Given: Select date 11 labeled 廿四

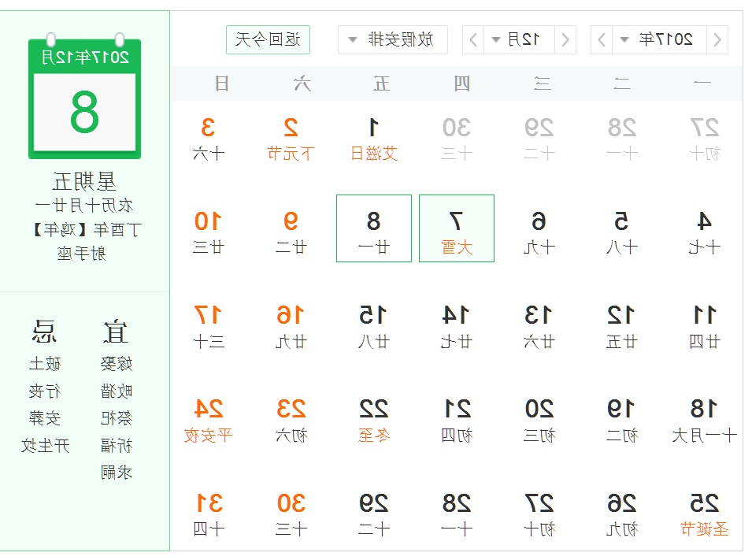Looking at the screenshot, I should pos(705,327).
